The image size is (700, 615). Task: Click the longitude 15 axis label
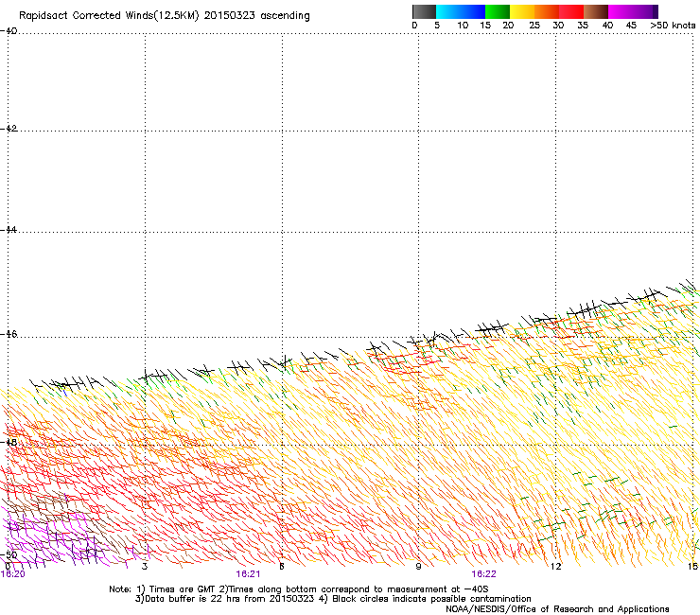point(692,567)
